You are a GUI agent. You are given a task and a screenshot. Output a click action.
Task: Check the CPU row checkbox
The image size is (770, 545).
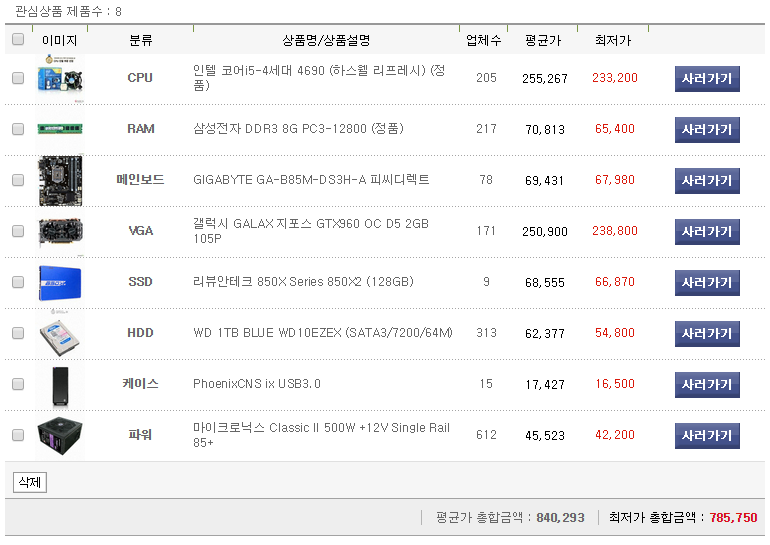[x=17, y=78]
